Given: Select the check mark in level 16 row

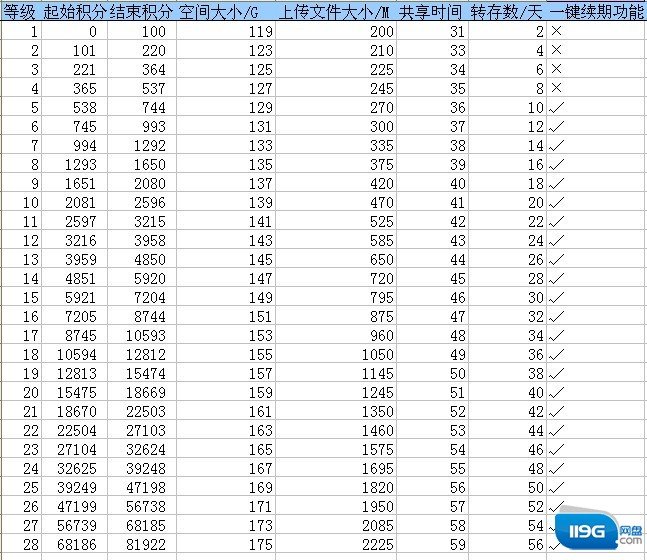Looking at the screenshot, I should (557, 317).
